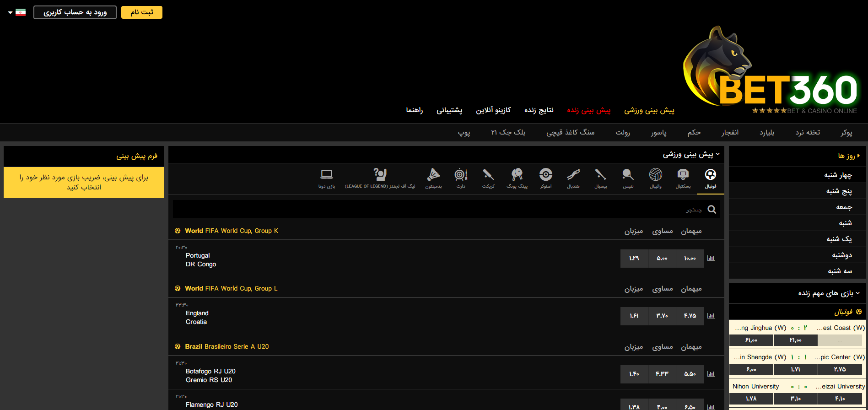
Task: Open the پیش بینی زنده menu item
Action: (589, 110)
